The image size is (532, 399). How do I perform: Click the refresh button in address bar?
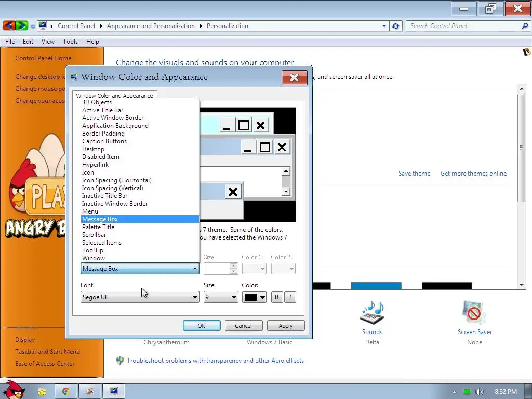pyautogui.click(x=395, y=26)
